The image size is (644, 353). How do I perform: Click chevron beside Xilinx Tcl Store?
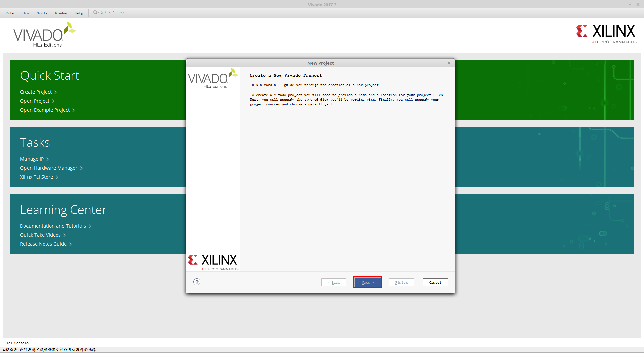pyautogui.click(x=57, y=177)
